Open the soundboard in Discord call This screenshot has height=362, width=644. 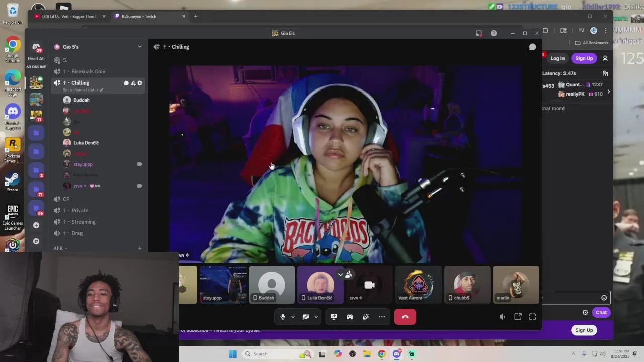(366, 317)
